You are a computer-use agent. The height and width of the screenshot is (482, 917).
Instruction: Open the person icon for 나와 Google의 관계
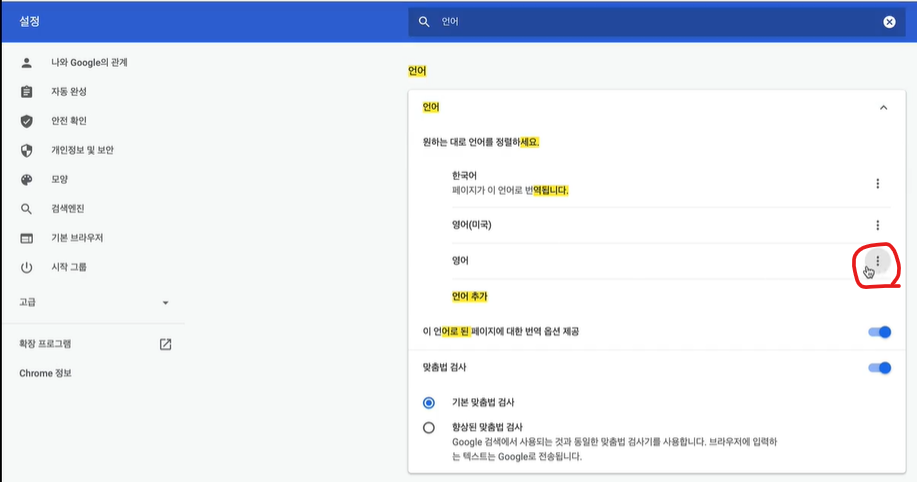(26, 63)
